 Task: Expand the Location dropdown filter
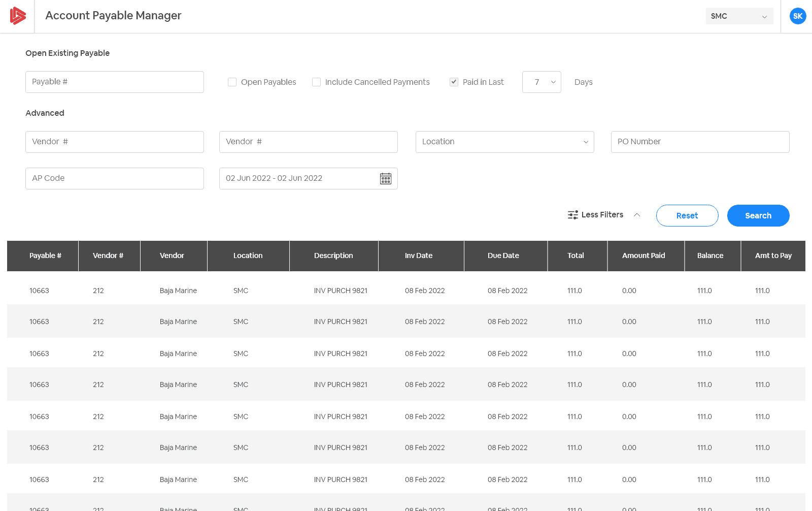[504, 142]
